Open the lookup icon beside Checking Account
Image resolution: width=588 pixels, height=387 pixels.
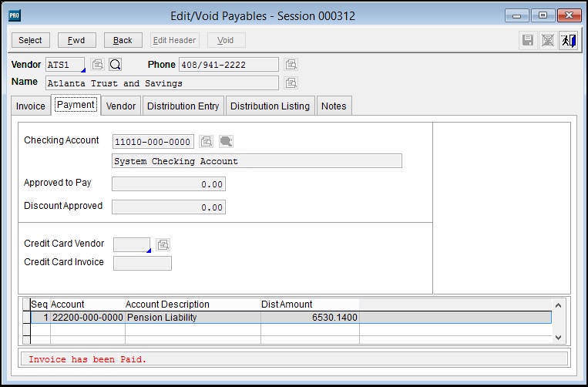tap(207, 141)
